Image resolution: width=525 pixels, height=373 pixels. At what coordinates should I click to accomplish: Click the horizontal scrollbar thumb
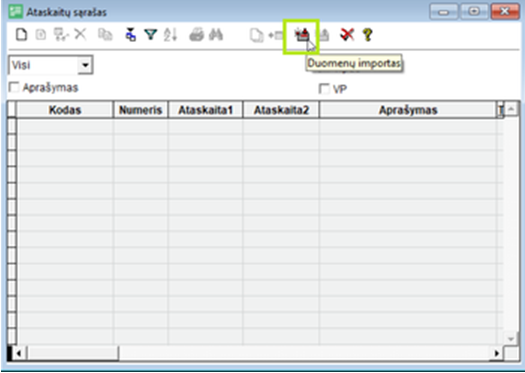(72, 353)
